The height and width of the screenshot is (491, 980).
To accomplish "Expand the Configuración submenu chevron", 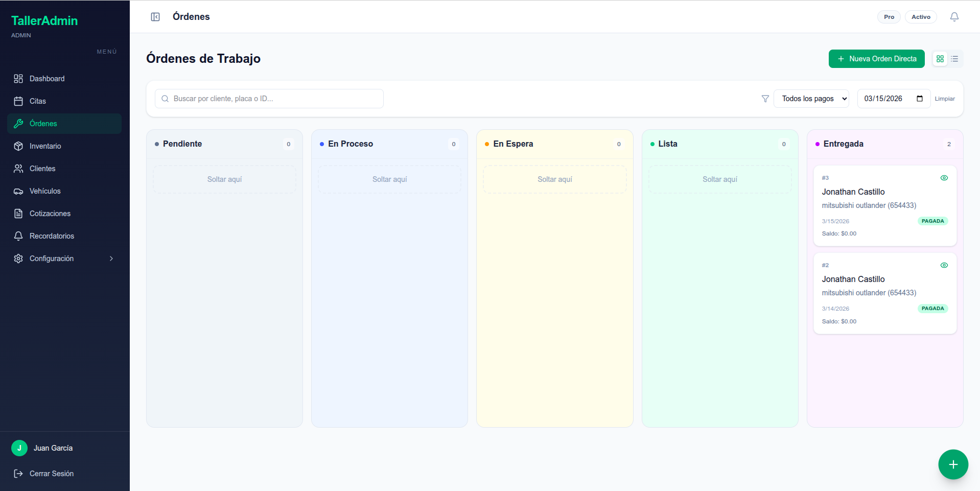I will tap(111, 259).
